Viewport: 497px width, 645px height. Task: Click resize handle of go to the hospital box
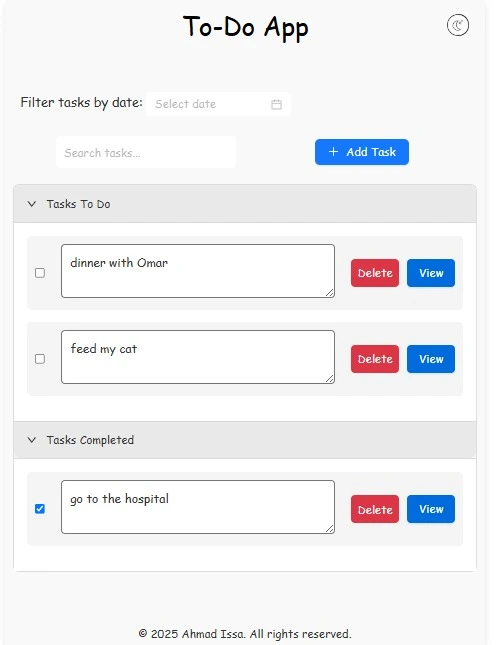click(330, 529)
